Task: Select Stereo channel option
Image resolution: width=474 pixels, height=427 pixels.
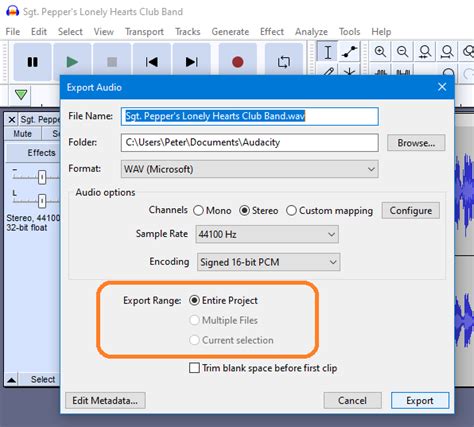Action: point(259,210)
